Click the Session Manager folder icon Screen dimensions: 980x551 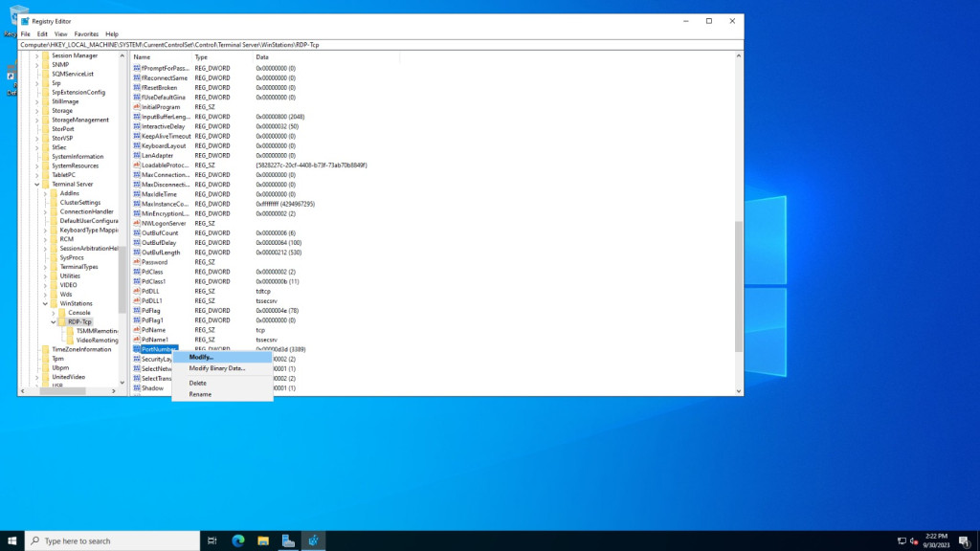[x=46, y=55]
